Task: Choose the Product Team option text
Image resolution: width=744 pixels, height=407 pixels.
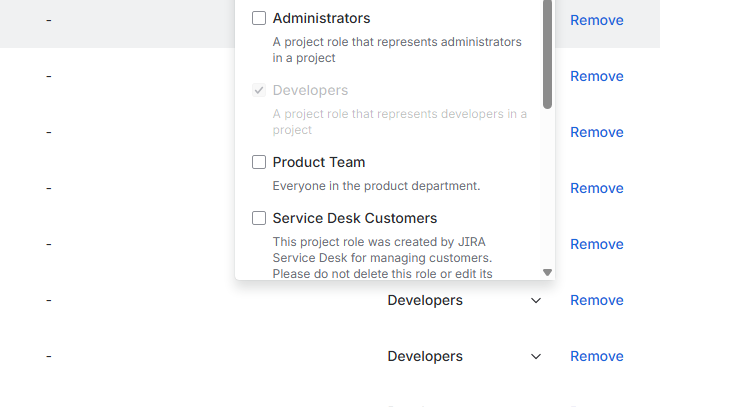Action: click(x=319, y=162)
